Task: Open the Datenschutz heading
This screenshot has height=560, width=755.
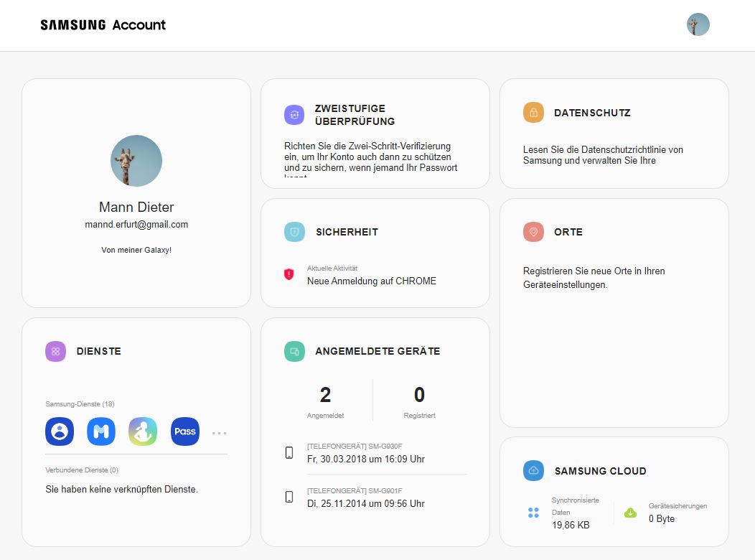Action: 592,113
